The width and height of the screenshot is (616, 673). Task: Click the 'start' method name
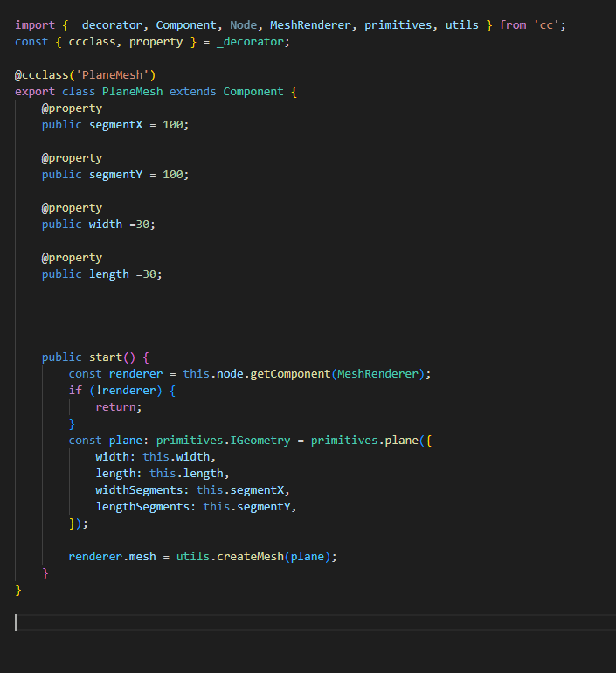click(106, 357)
